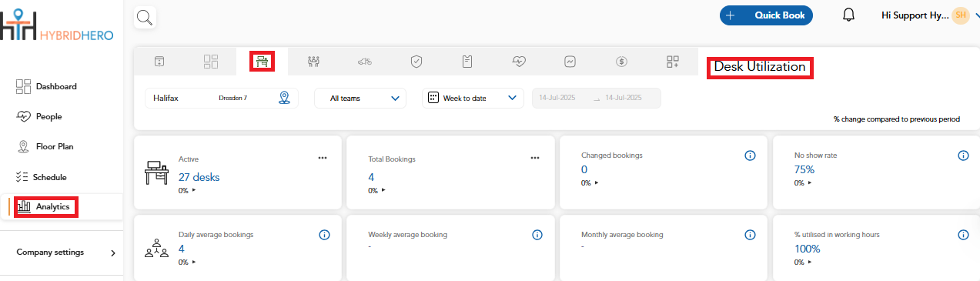Click the Halifax Dresden 7 location selector
The width and height of the screenshot is (980, 281).
222,98
